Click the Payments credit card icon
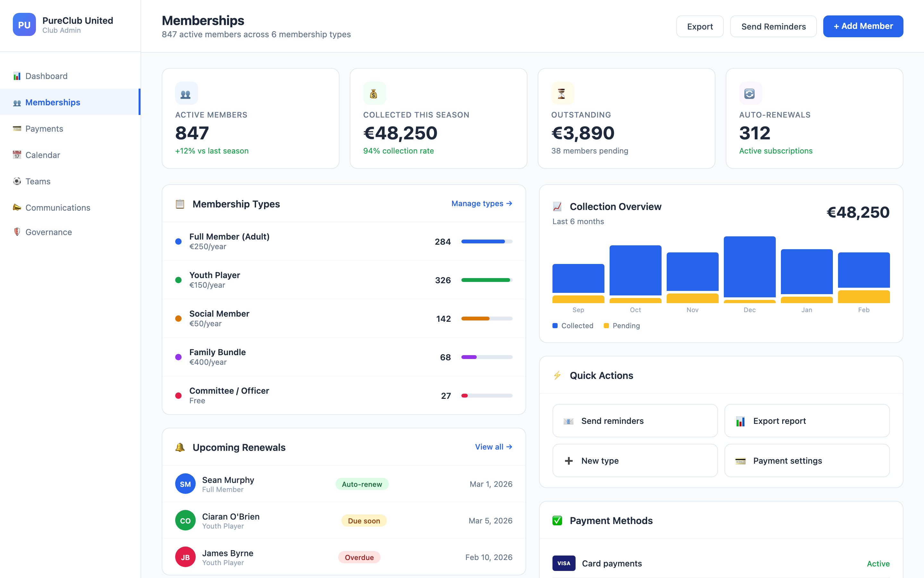Screen dimensions: 924x578 pyautogui.click(x=17, y=129)
